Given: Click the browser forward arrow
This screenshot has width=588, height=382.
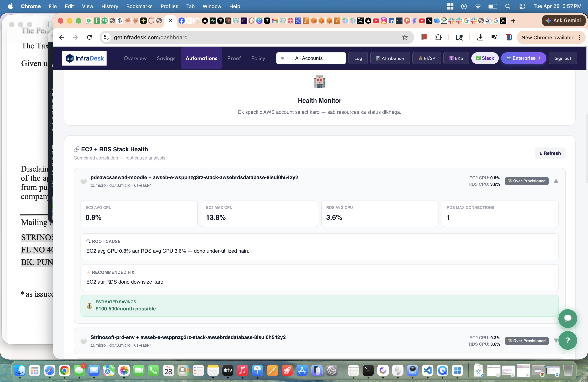Looking at the screenshot, I should click(75, 37).
